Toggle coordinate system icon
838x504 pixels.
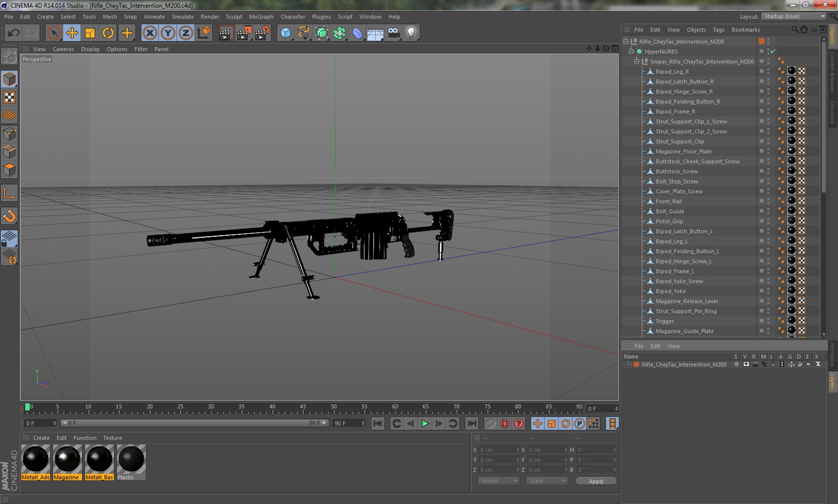point(204,33)
